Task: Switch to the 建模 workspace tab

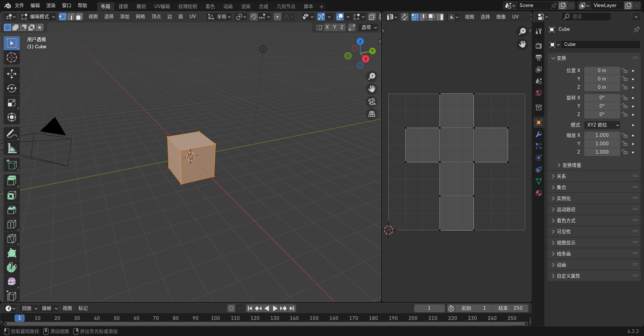Action: click(x=123, y=6)
